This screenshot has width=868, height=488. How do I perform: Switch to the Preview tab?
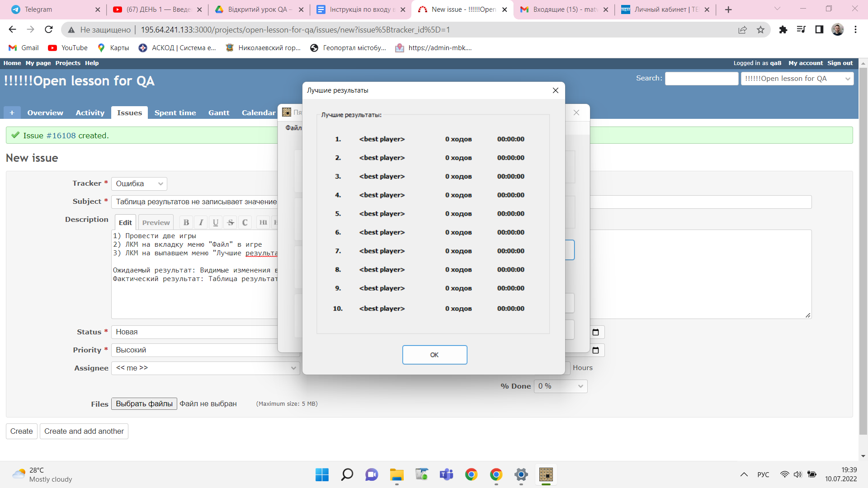tap(156, 222)
